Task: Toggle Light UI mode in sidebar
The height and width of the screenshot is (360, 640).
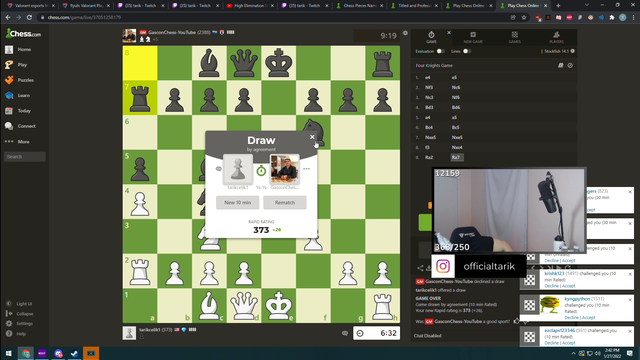Action: click(x=20, y=304)
